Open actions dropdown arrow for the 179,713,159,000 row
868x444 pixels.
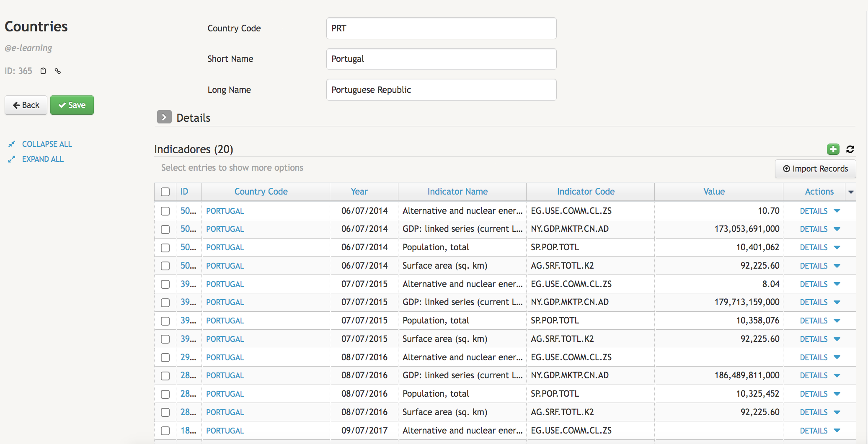click(837, 303)
